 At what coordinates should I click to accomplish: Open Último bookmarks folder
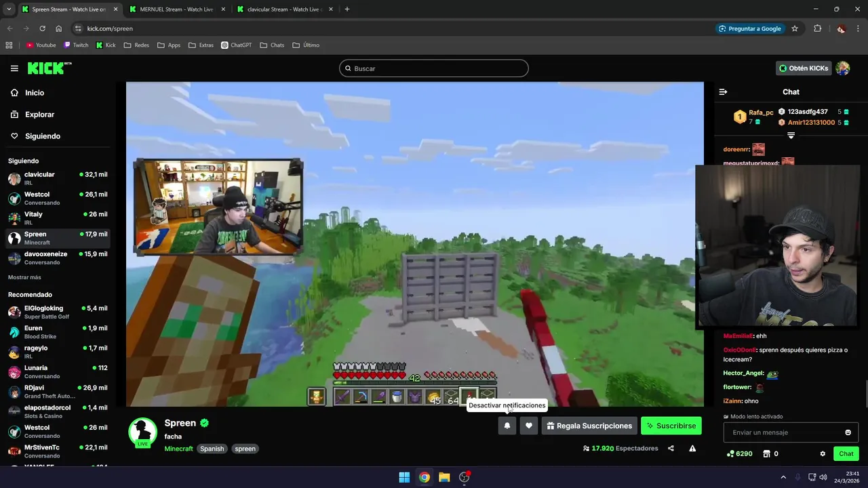click(x=306, y=45)
